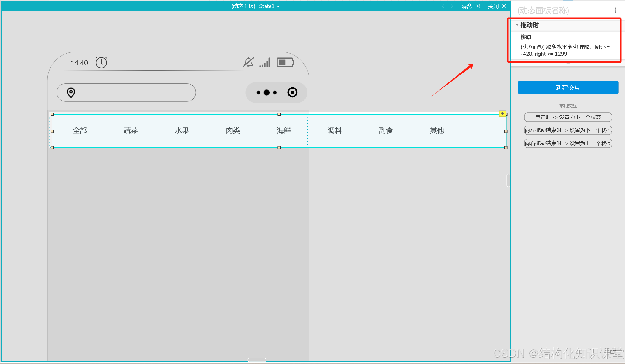This screenshot has height=364, width=625.
Task: Click the yellow lightning interaction badge
Action: coord(503,114)
